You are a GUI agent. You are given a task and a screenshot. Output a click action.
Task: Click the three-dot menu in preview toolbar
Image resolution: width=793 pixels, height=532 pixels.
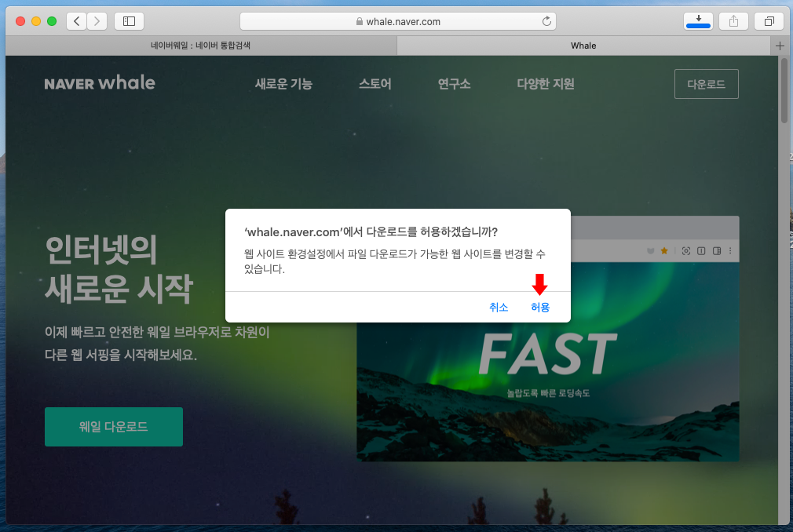pos(730,250)
